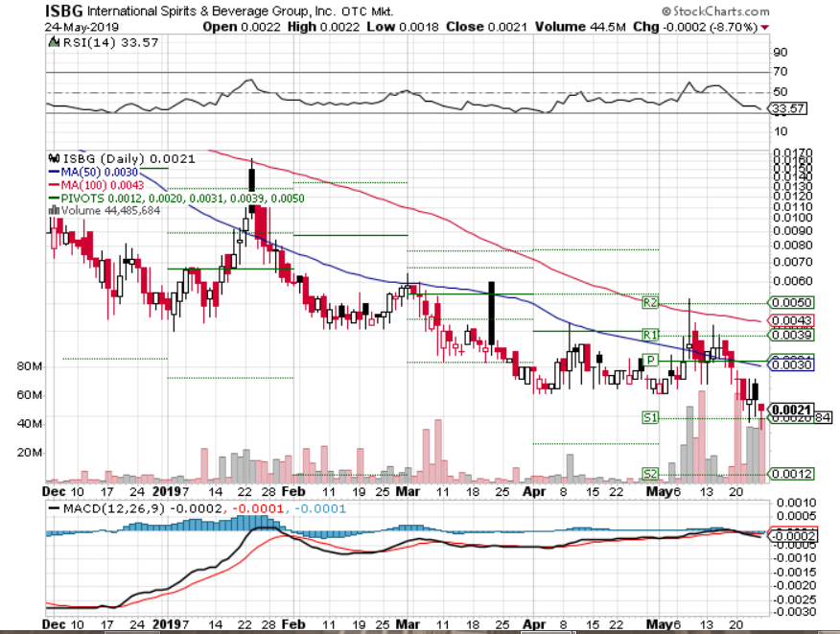Click the S1 pivot level label

coord(652,419)
